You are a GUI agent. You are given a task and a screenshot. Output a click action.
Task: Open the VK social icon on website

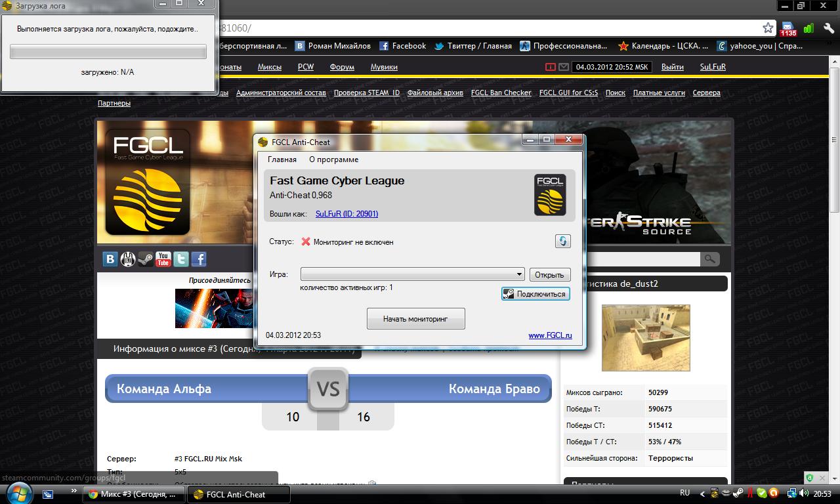click(110, 259)
